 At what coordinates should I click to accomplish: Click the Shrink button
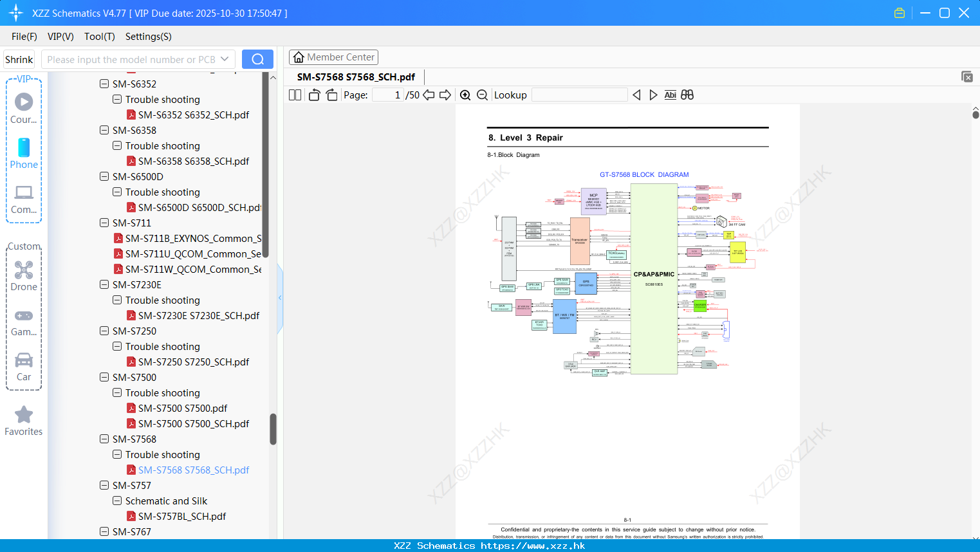[19, 59]
